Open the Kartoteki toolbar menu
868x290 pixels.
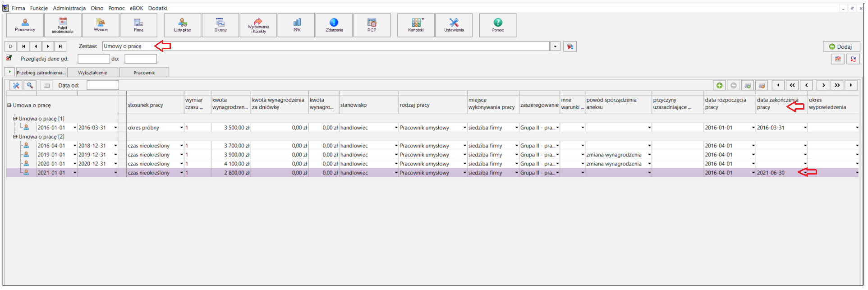coord(416,25)
